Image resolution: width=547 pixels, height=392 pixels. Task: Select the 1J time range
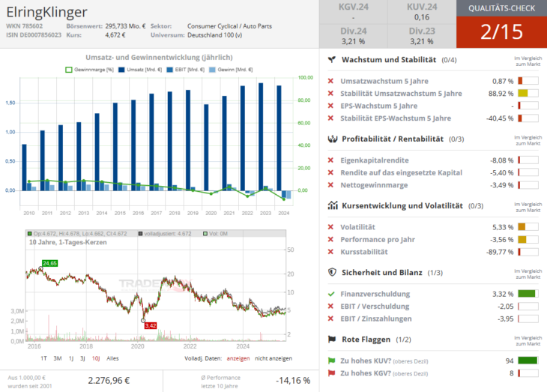[x=71, y=358]
